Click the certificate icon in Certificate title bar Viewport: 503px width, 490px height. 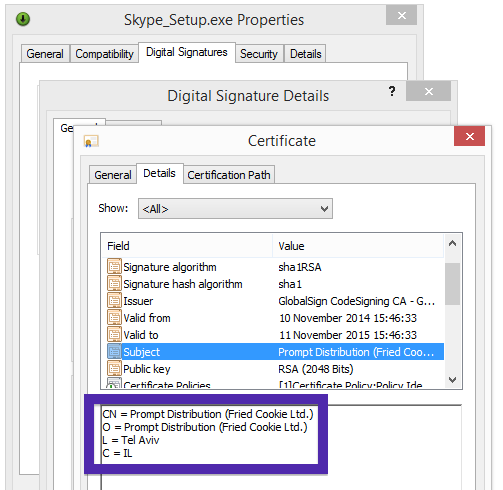91,141
